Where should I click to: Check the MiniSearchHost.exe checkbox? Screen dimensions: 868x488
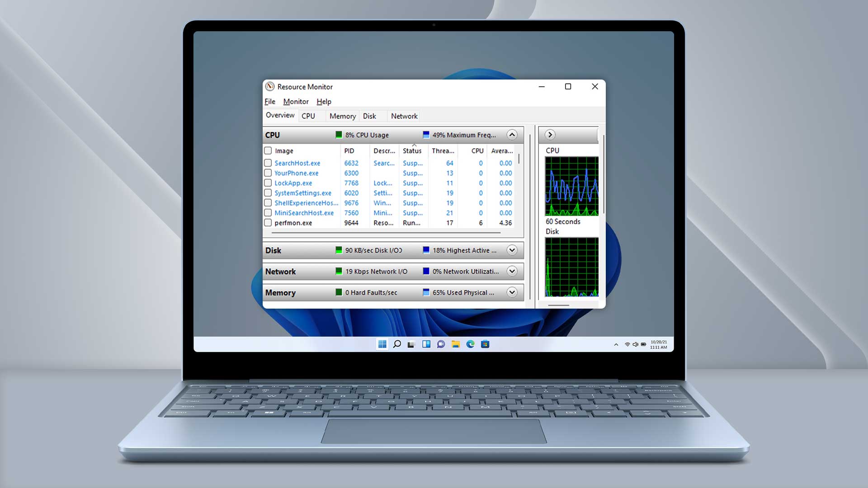coord(268,212)
